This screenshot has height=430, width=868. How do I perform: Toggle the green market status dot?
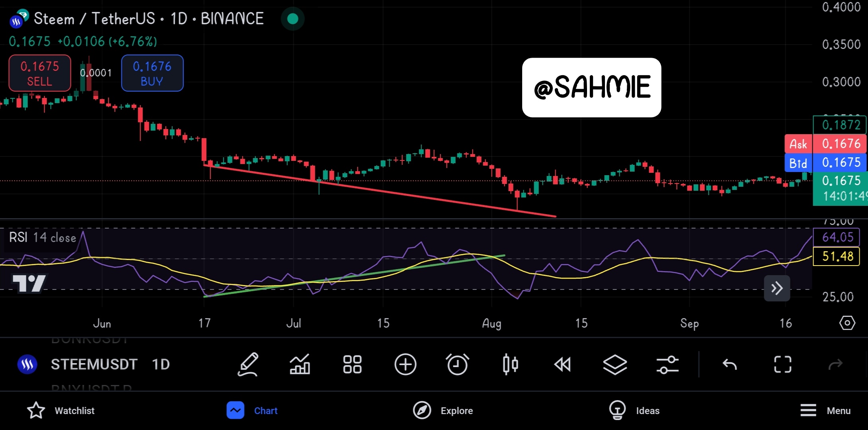tap(293, 19)
